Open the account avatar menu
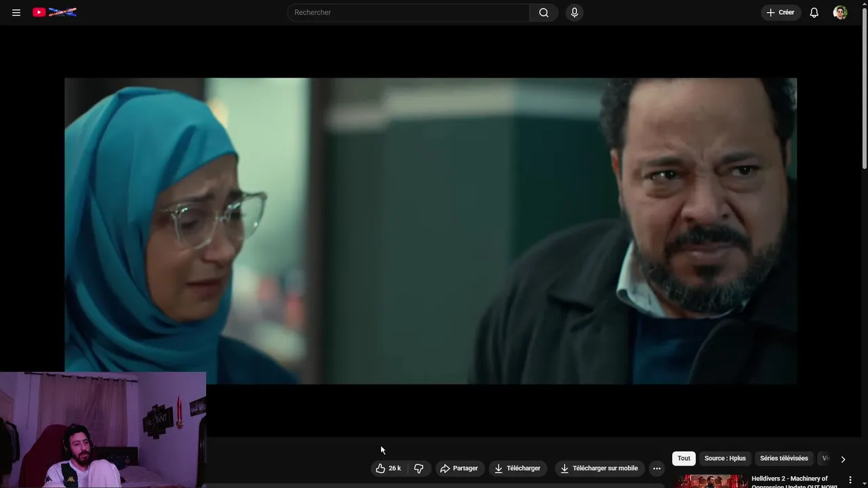Viewport: 868px width, 488px height. [840, 12]
